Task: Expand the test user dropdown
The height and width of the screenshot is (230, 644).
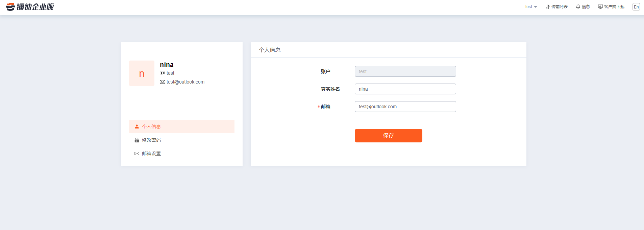Action: 531,7
